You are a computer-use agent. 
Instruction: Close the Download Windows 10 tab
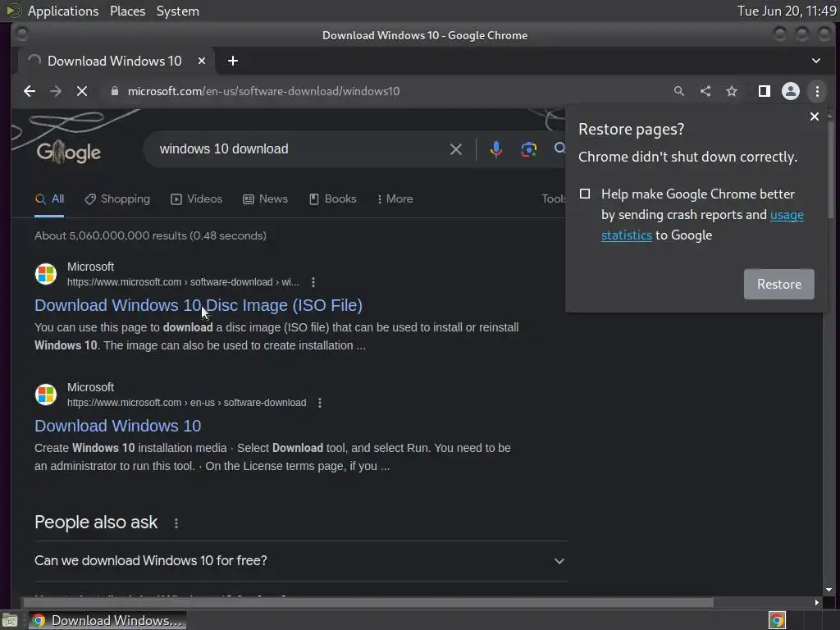point(202,61)
